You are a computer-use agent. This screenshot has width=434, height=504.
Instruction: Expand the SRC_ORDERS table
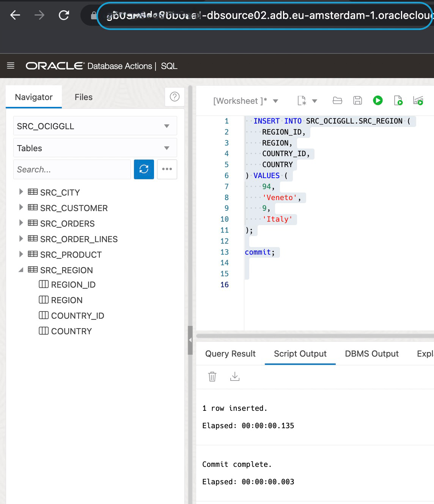click(21, 223)
